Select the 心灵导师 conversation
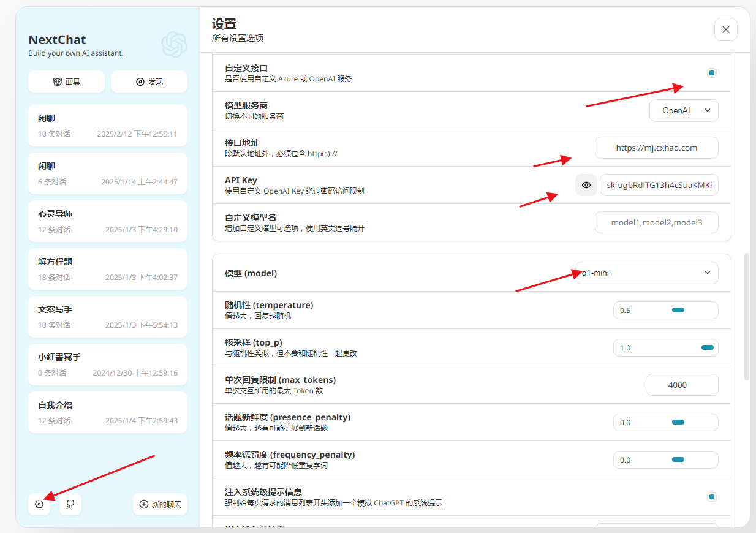The height and width of the screenshot is (533, 756). click(107, 221)
